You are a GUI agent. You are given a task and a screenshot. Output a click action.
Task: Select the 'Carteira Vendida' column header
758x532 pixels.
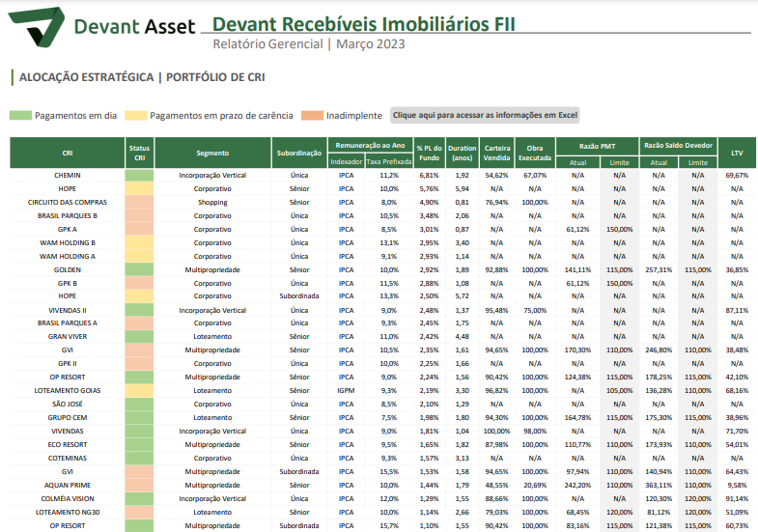(x=496, y=153)
